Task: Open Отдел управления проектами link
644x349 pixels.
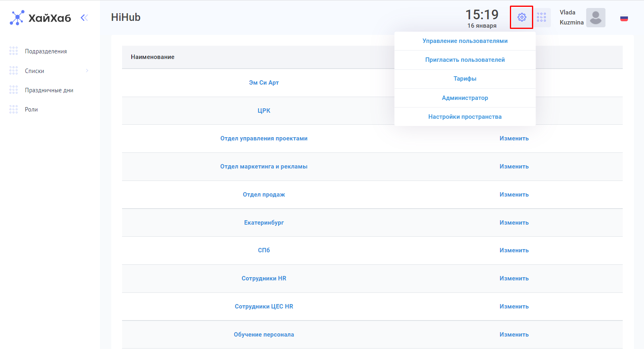Action: (x=264, y=138)
